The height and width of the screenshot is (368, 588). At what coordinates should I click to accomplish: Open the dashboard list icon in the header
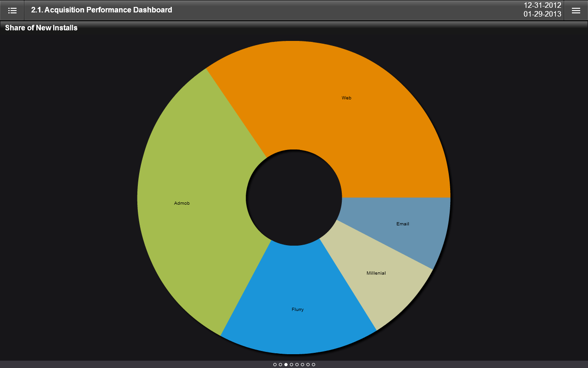pyautogui.click(x=12, y=10)
